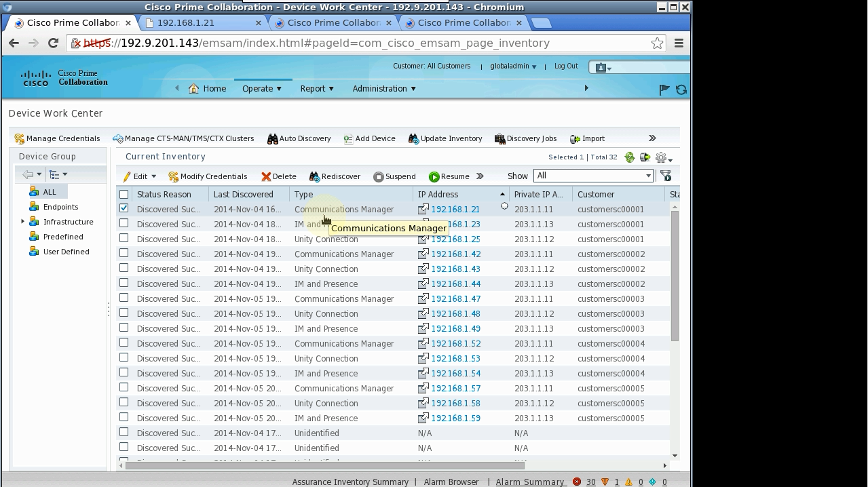
Task: Open the launch icon for 192.168.1.58
Action: click(x=423, y=403)
